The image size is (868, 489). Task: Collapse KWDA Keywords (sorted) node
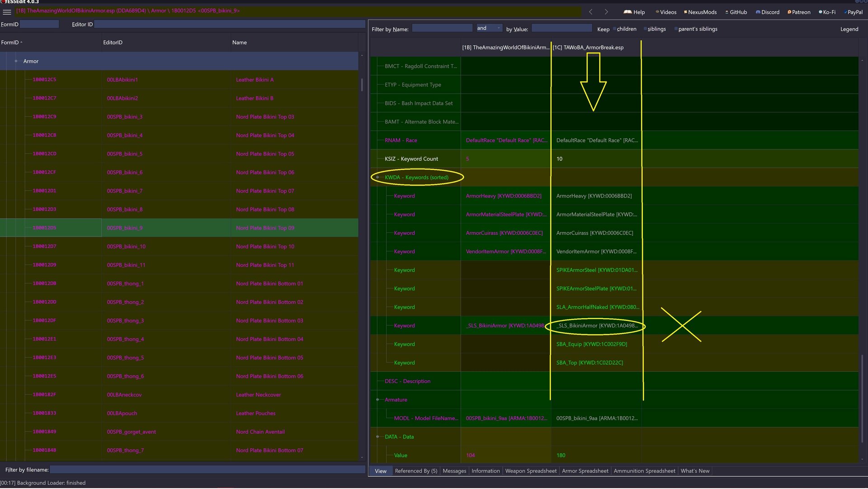377,178
